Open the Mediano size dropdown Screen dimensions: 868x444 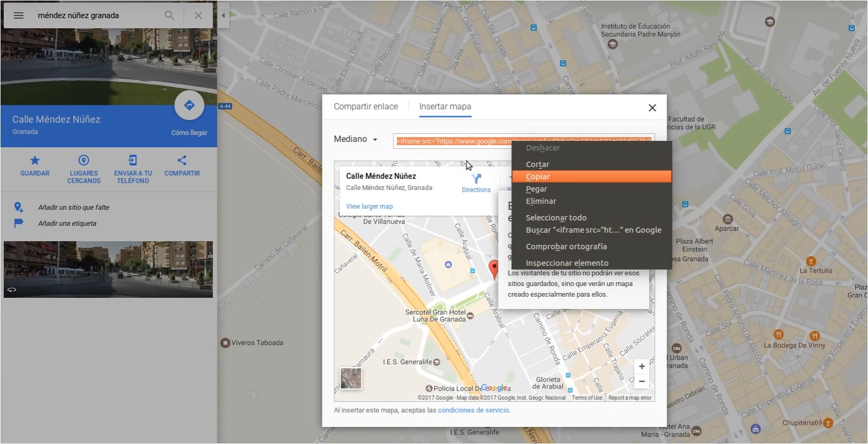tap(356, 139)
